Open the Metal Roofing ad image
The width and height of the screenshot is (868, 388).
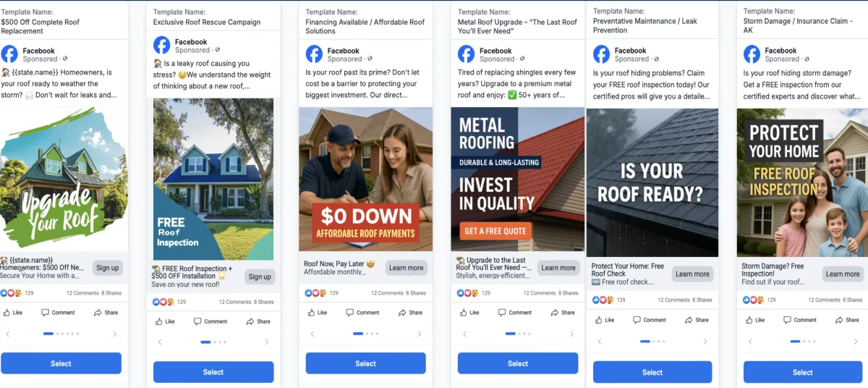coord(517,179)
